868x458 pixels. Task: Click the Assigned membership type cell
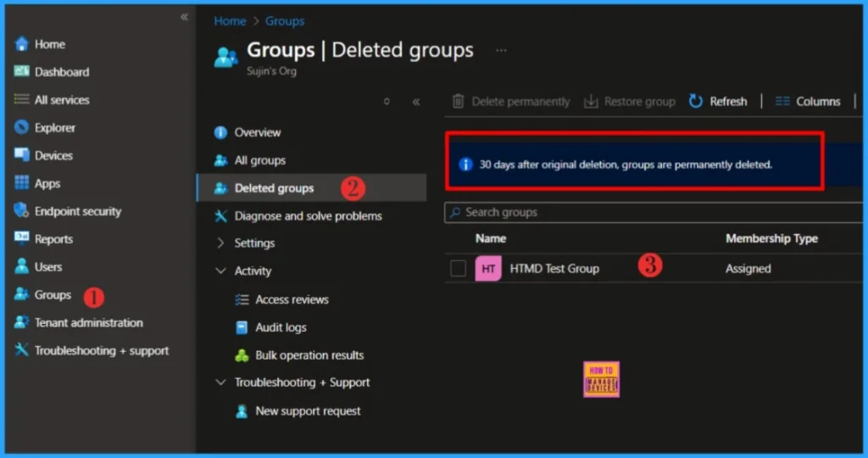(x=748, y=269)
